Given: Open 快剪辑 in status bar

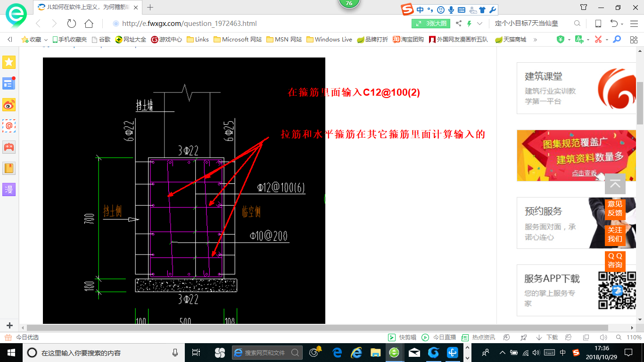Looking at the screenshot, I should coord(402,337).
